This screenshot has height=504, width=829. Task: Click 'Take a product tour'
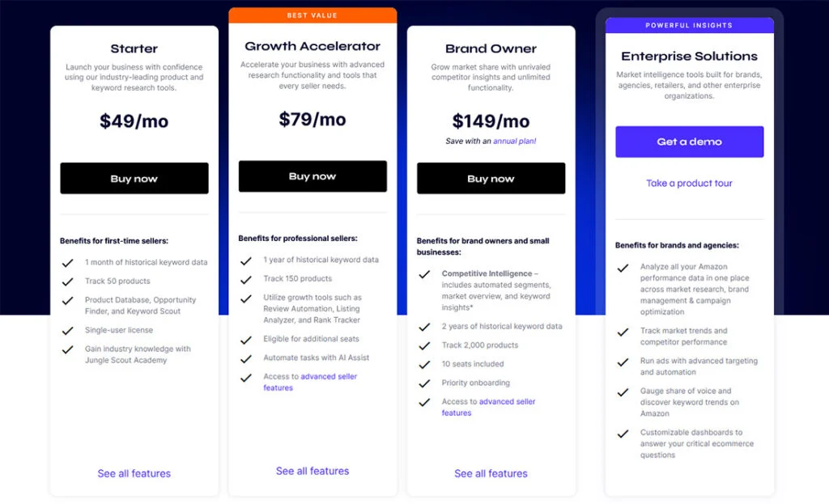pos(689,183)
